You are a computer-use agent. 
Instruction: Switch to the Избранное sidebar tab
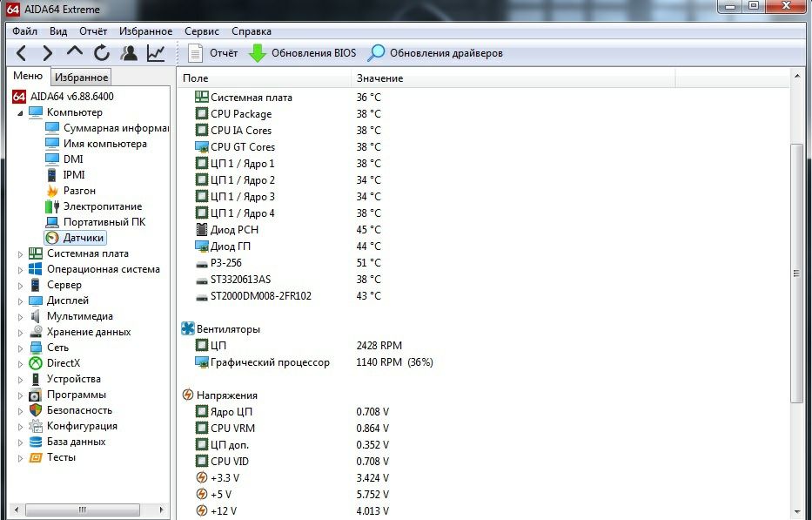coord(81,78)
